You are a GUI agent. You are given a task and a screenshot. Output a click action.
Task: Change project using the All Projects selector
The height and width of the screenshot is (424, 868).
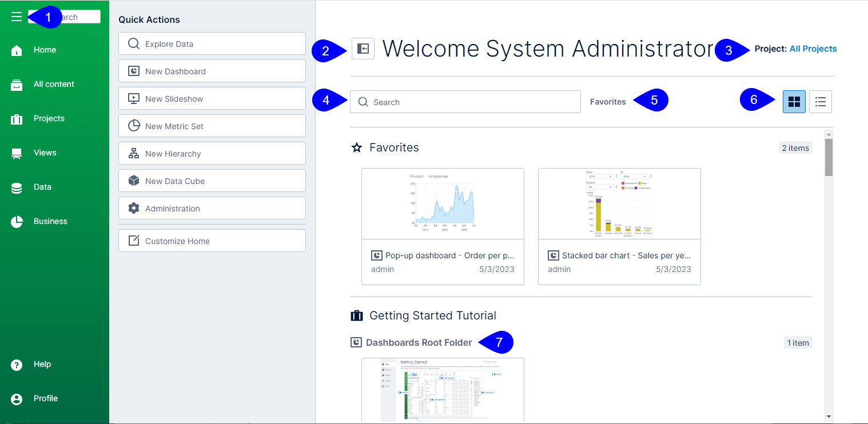813,49
